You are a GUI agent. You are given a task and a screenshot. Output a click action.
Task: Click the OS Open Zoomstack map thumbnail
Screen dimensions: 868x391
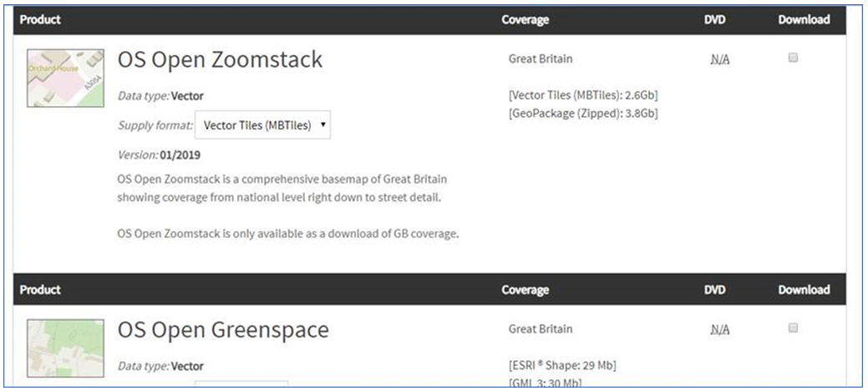[65, 78]
